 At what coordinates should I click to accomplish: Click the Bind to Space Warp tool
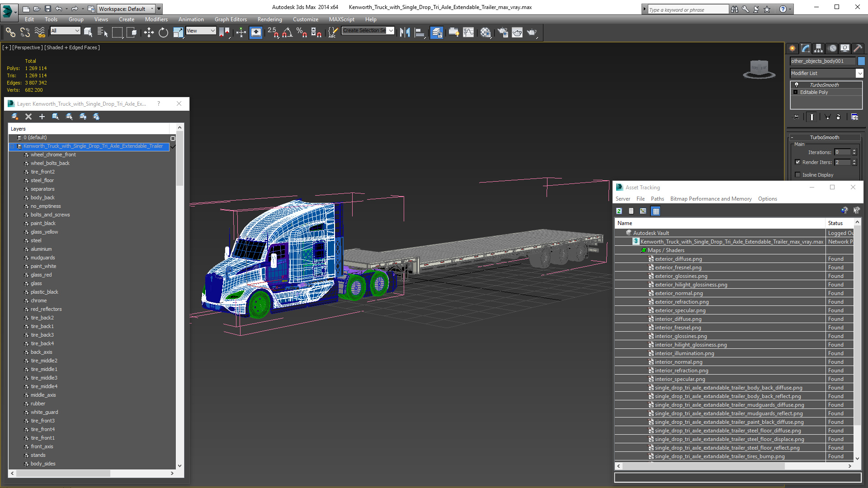tap(40, 32)
